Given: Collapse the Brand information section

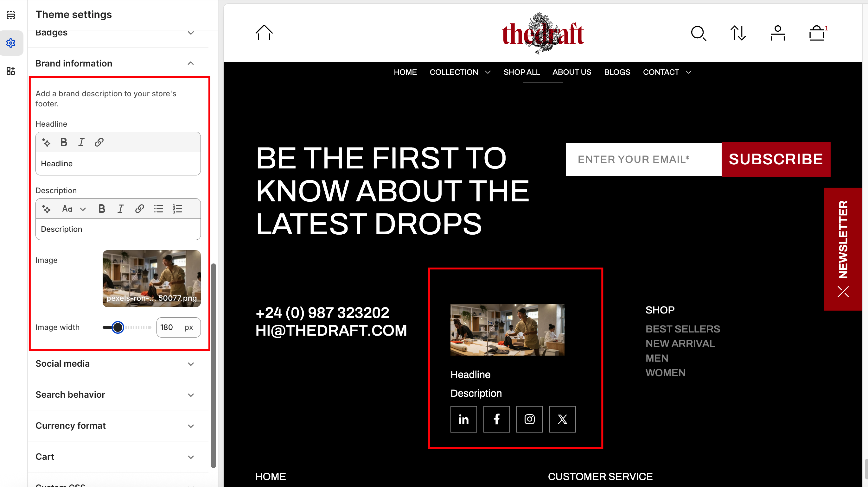Looking at the screenshot, I should click(191, 63).
